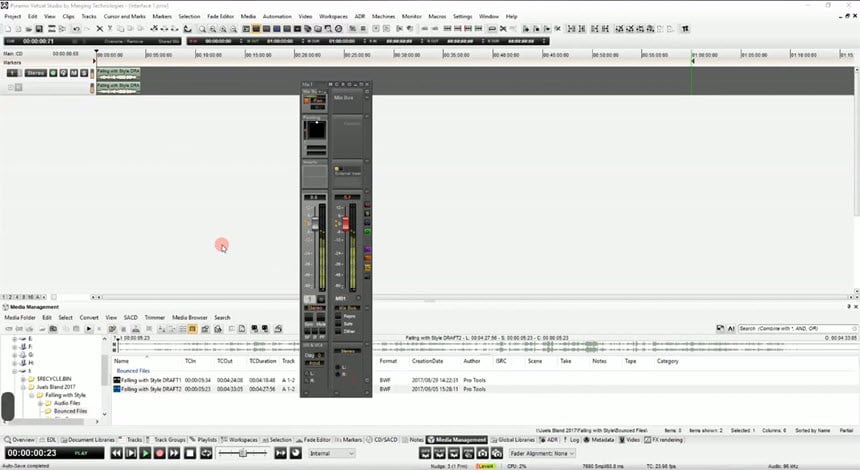The width and height of the screenshot is (860, 471).
Task: Click the transport shuttle speed slider
Action: pos(242,453)
